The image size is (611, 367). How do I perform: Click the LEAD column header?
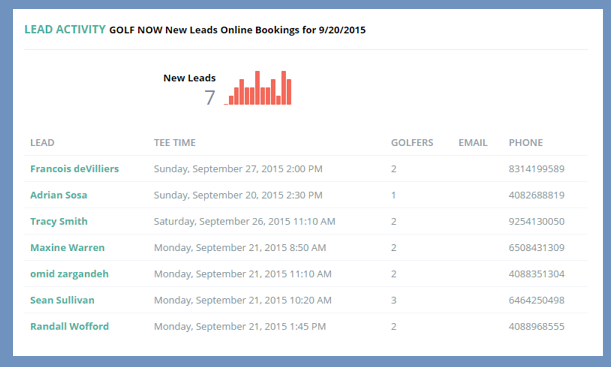pos(42,143)
